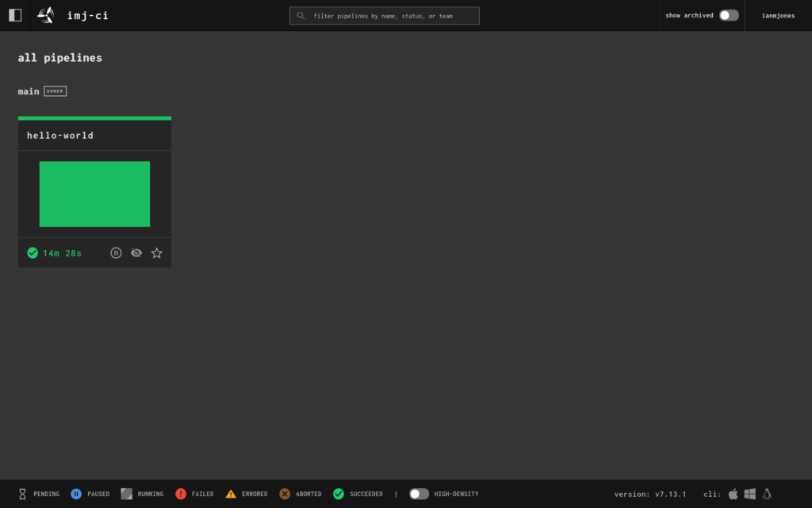Click the version v7.13.1 text
812x508 pixels.
[650, 495]
